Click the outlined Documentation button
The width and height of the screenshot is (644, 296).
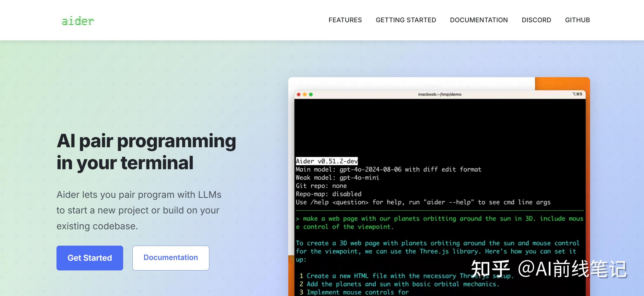(x=170, y=258)
